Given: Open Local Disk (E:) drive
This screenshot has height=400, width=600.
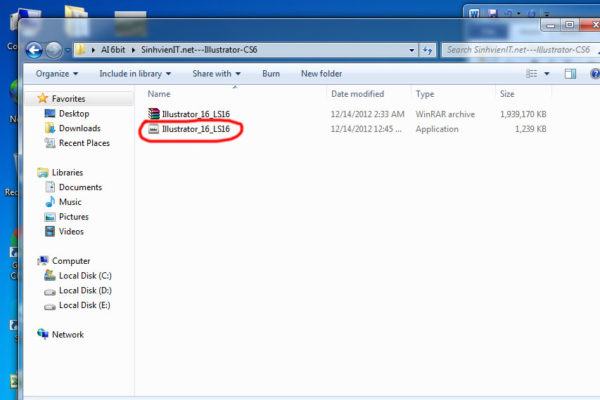Looking at the screenshot, I should 83,305.
